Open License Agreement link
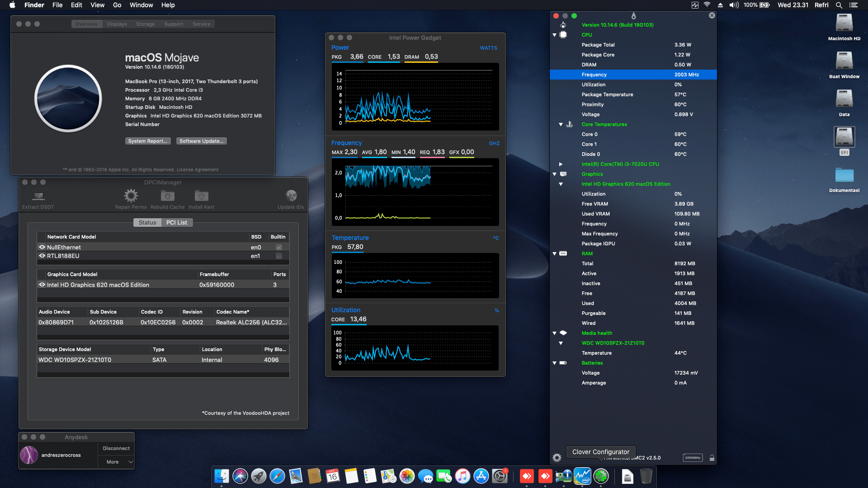This screenshot has width=868, height=488. pos(198,170)
